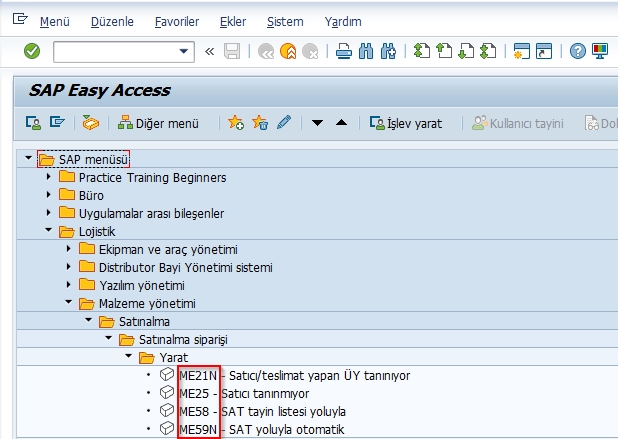Expand Practice Training Beginners folder
Screen dimensions: 618x439
[48, 178]
